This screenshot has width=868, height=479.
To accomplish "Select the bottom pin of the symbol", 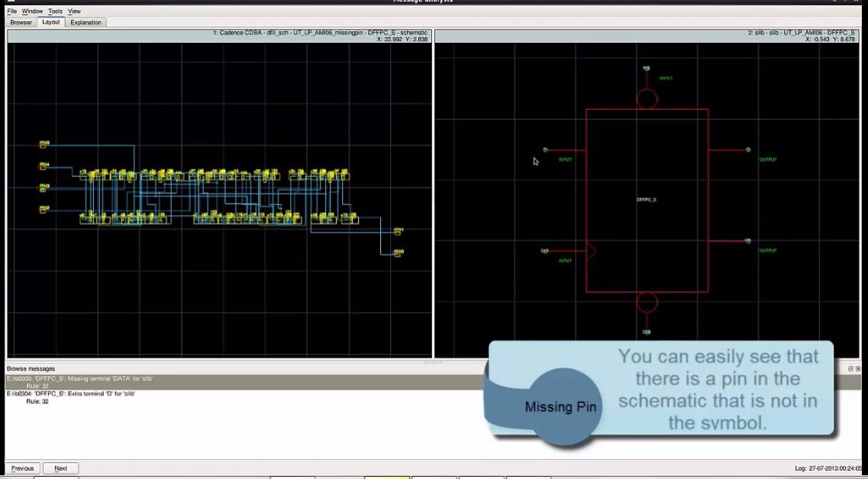I will [x=647, y=332].
